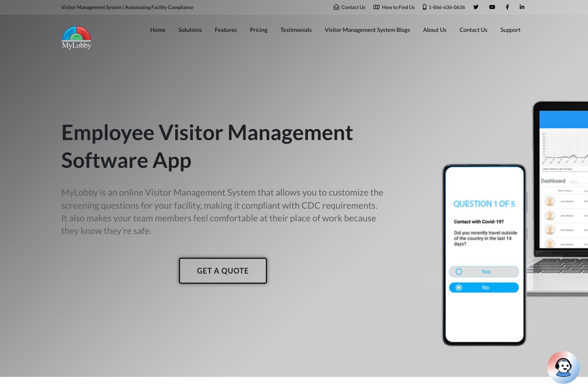Open the LinkedIn social icon
The image size is (588, 392).
pos(522,7)
